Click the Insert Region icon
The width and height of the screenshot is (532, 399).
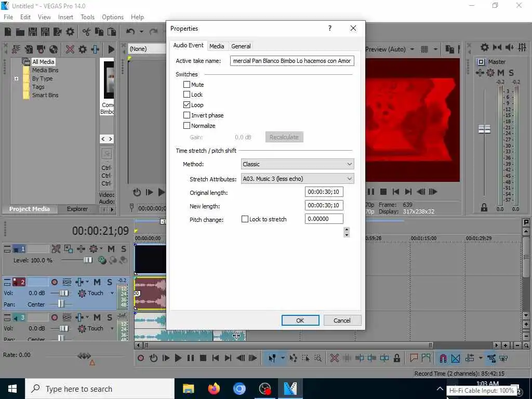426,358
